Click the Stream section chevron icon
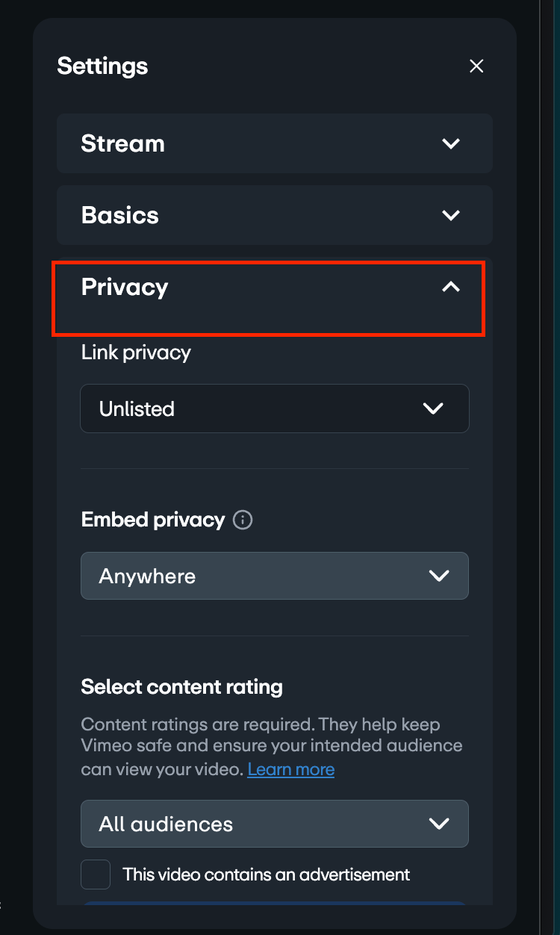This screenshot has height=935, width=560. click(451, 143)
